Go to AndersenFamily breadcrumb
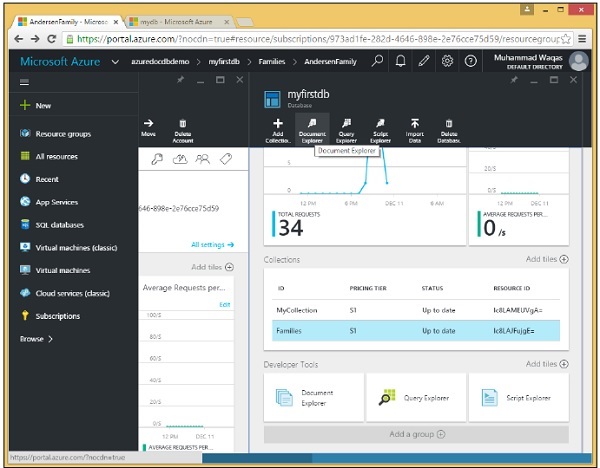The image size is (600, 468). coord(330,62)
